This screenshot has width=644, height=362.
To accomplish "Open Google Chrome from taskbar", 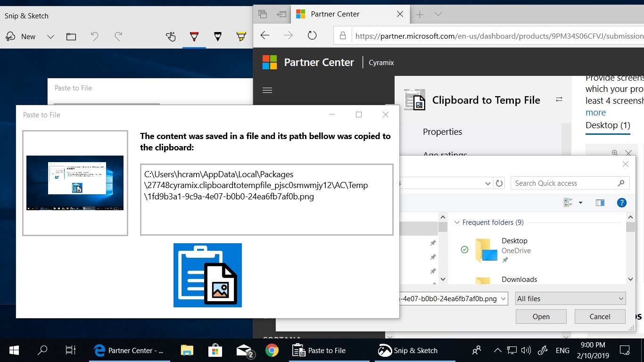I will 272,350.
